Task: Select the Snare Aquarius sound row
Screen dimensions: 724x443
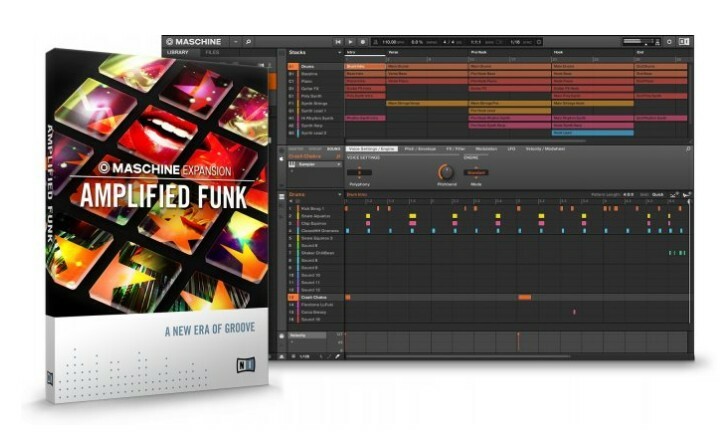Action: click(x=315, y=216)
